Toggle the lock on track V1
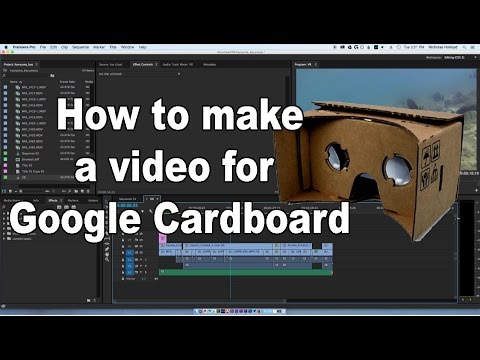The height and width of the screenshot is (360, 480). 123,253
